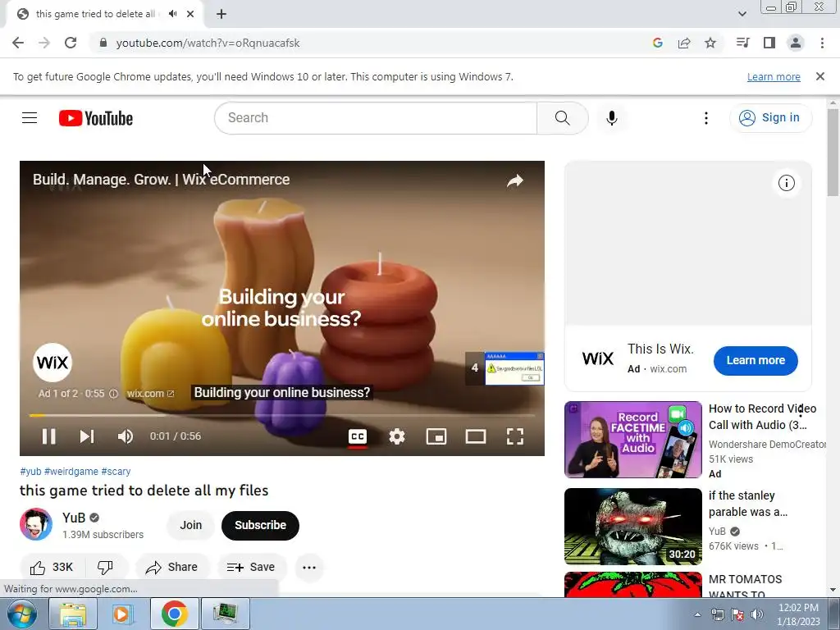The width and height of the screenshot is (840, 630).
Task: Open Chrome three-dot menu
Action: tap(822, 43)
